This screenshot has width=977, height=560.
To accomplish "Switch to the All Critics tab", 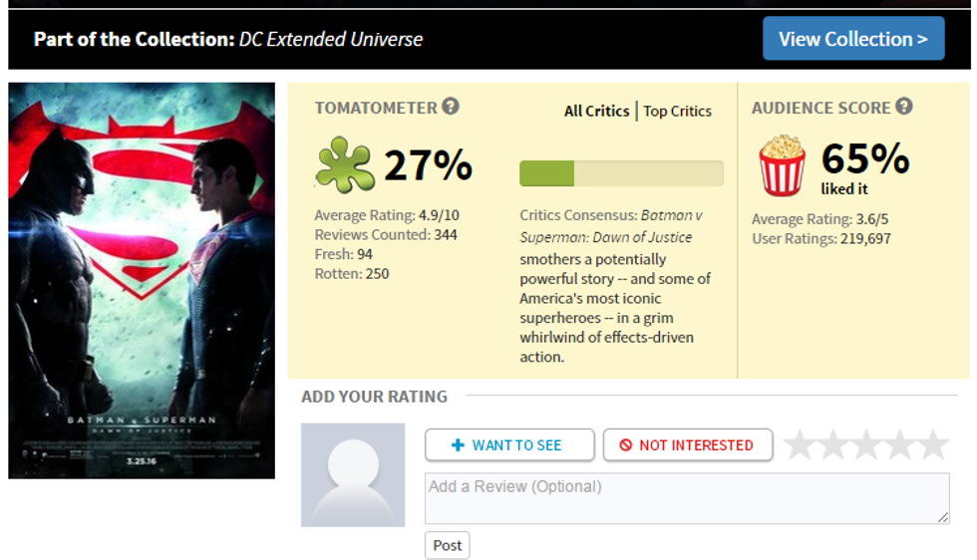I will coord(596,111).
